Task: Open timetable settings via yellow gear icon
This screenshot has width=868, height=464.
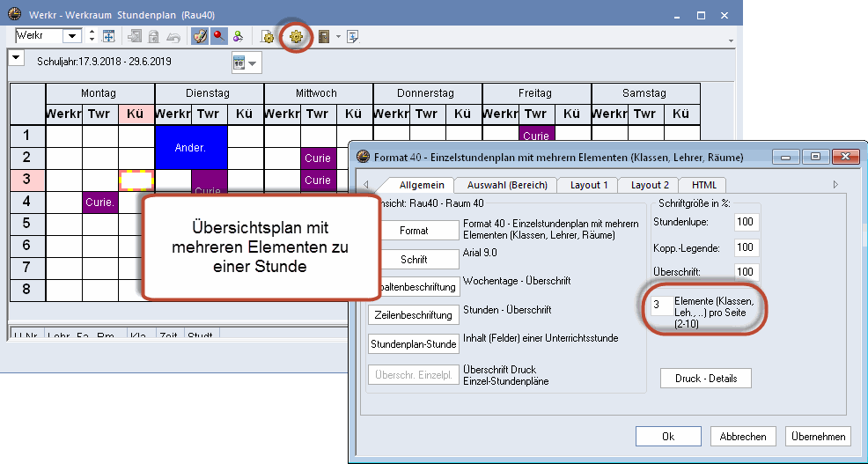Action: [x=296, y=37]
